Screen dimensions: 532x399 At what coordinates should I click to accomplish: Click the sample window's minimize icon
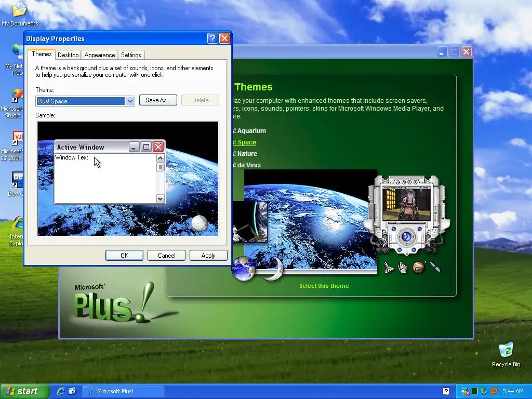click(x=134, y=147)
